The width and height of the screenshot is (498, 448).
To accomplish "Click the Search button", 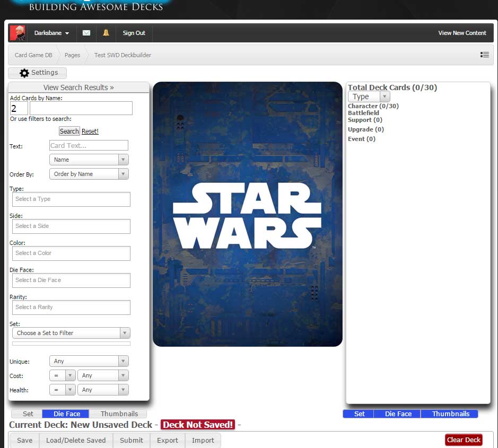I will point(69,131).
